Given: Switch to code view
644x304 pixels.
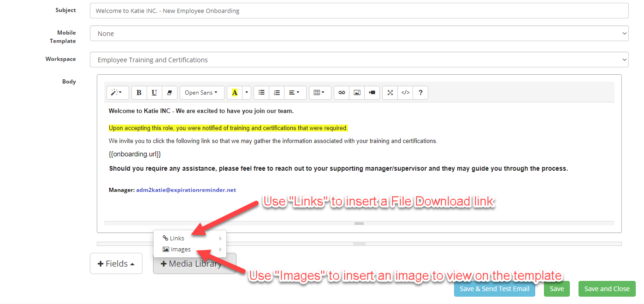Looking at the screenshot, I should (405, 93).
